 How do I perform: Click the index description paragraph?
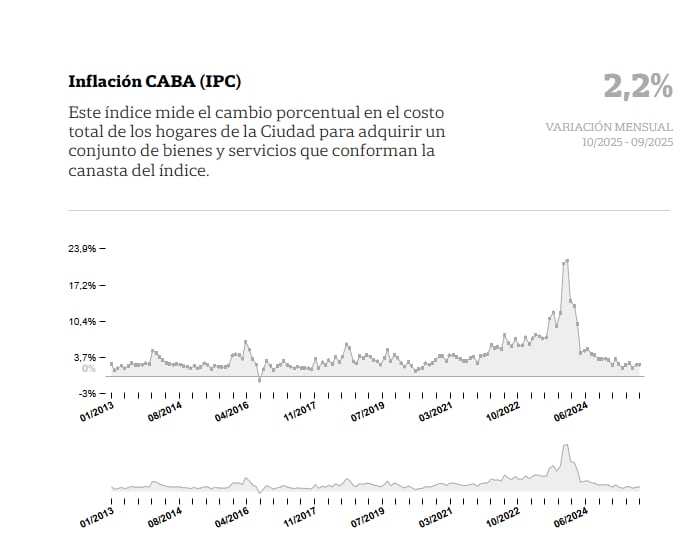pos(256,141)
